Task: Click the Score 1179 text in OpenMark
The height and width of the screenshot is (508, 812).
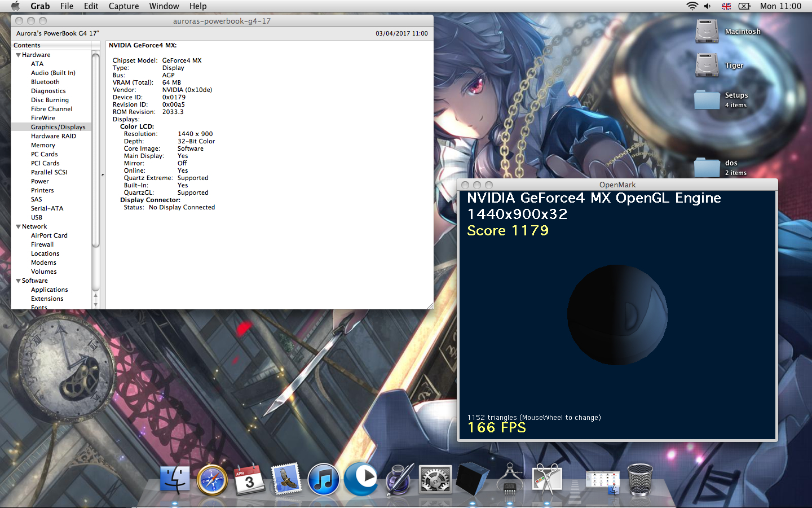Action: pos(507,230)
